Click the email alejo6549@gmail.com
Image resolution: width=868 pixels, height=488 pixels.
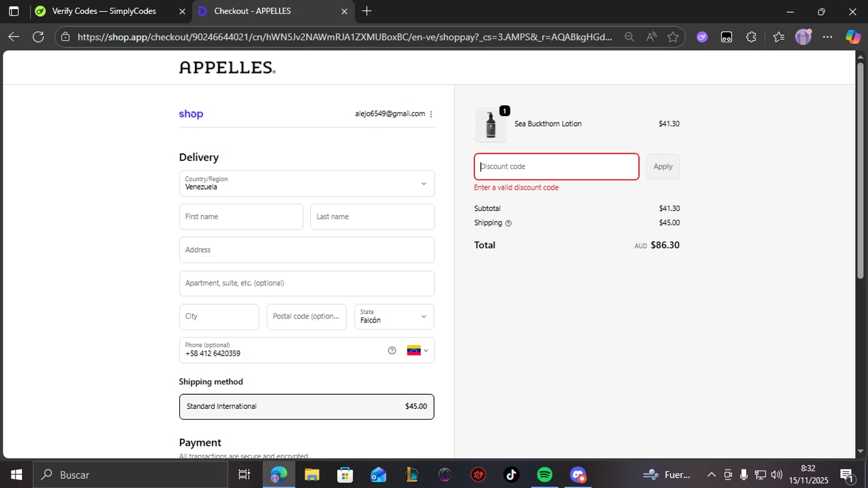390,114
